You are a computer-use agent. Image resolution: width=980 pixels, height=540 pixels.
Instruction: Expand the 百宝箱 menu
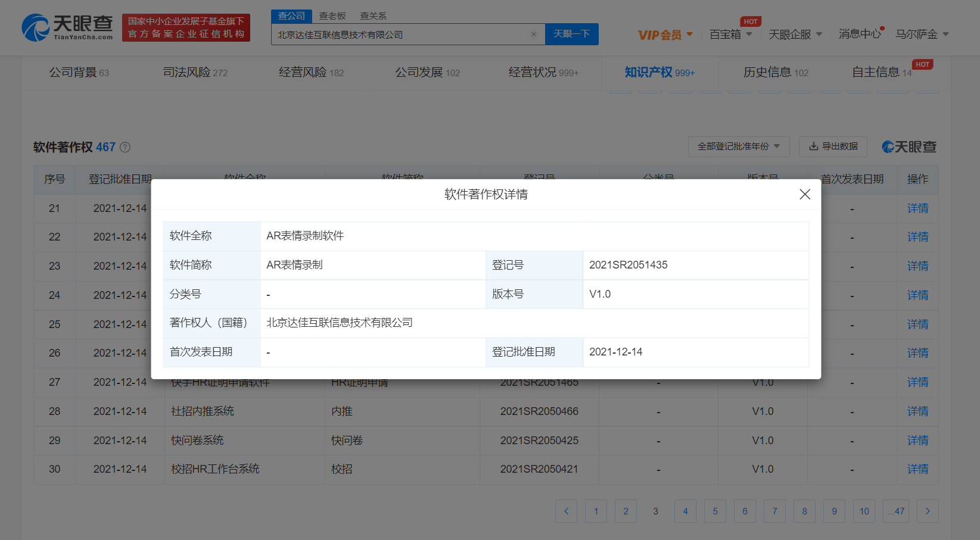730,35
